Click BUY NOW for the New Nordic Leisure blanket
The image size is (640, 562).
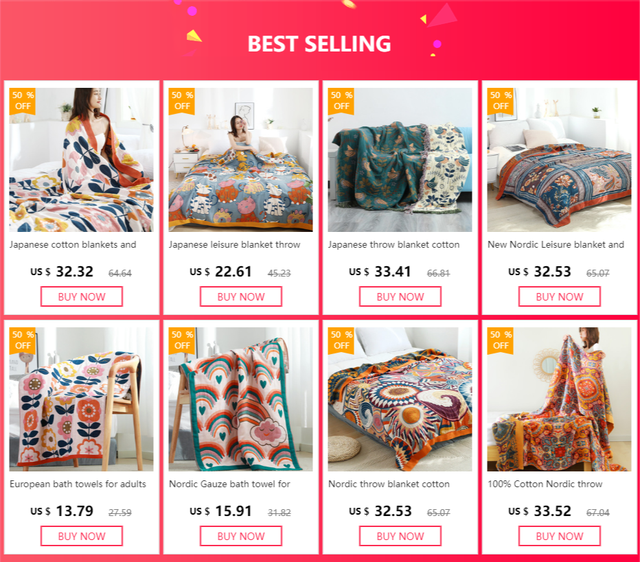[x=560, y=296]
